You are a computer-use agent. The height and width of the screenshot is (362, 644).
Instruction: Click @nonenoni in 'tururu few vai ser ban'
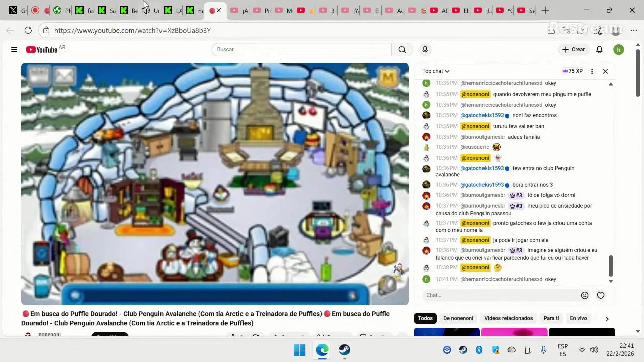475,126
